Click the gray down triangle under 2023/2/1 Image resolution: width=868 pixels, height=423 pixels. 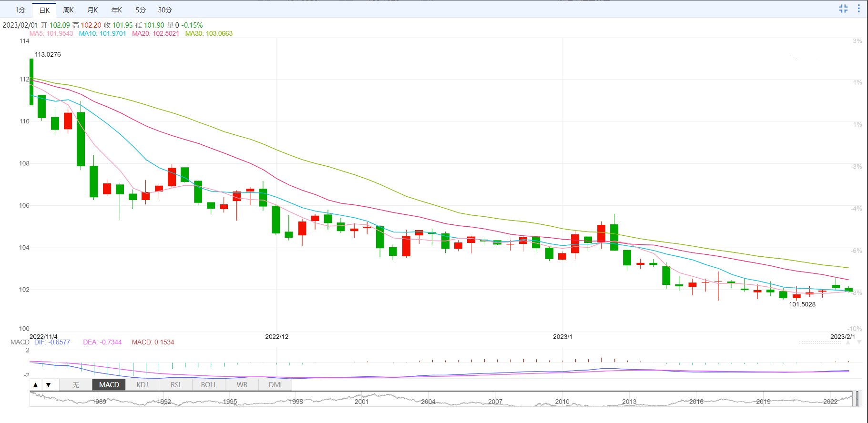coord(859,342)
